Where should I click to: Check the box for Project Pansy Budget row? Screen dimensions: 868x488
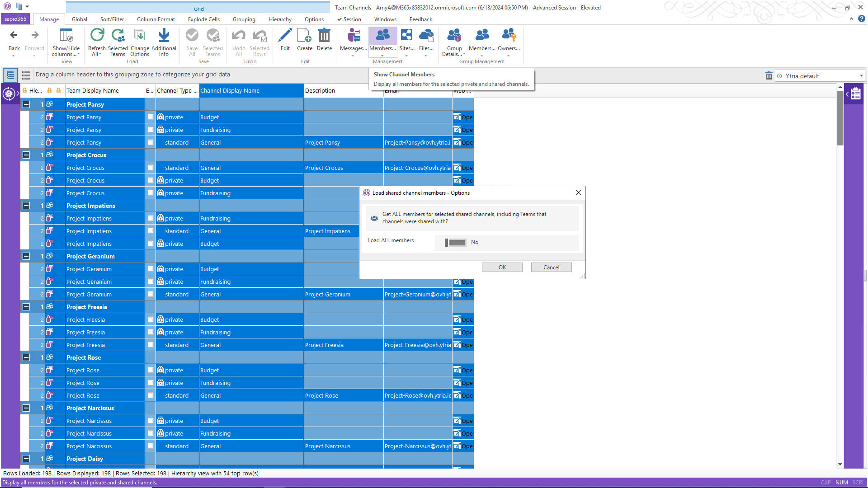(151, 117)
